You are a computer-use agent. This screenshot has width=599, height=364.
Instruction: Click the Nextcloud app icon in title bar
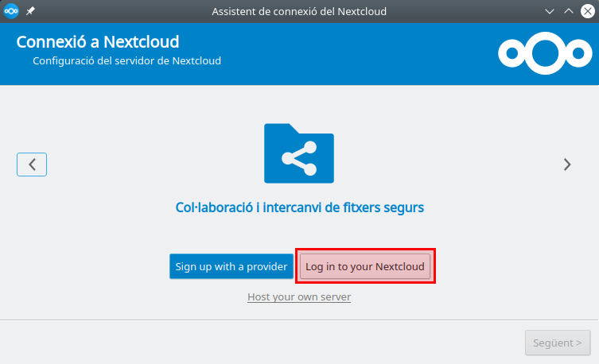coord(11,11)
